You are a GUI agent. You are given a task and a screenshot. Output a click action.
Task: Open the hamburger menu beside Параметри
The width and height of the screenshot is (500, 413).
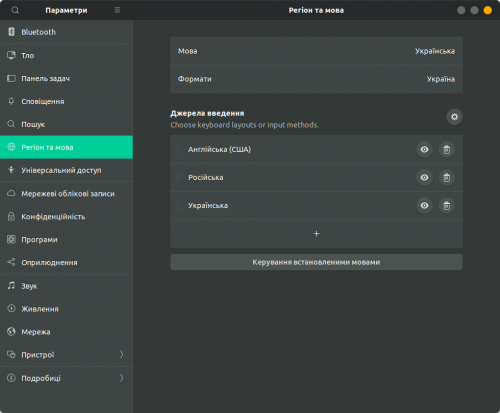tap(117, 10)
